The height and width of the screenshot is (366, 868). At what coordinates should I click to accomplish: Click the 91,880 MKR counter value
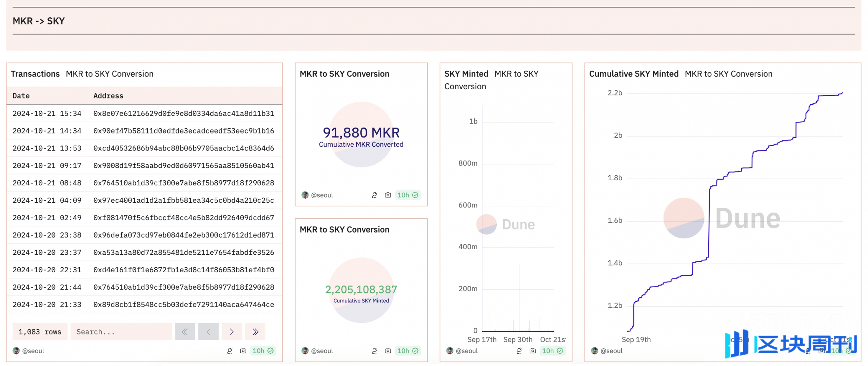point(361,133)
